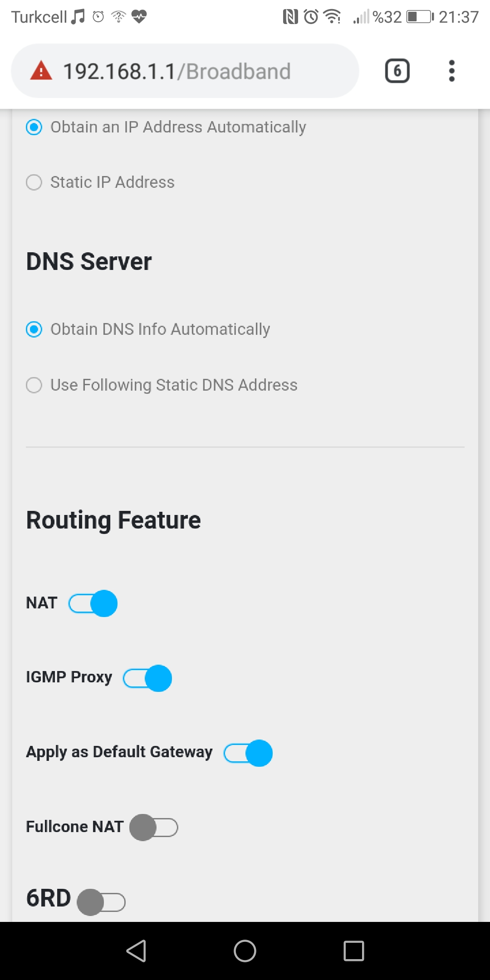Image resolution: width=490 pixels, height=980 pixels.
Task: Open the tab switcher showing 6 tabs
Action: [397, 71]
